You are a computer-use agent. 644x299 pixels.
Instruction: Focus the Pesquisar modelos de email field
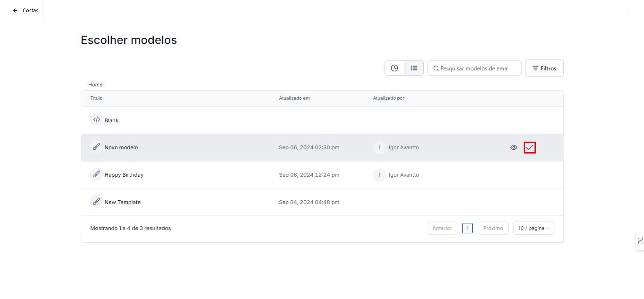(477, 68)
